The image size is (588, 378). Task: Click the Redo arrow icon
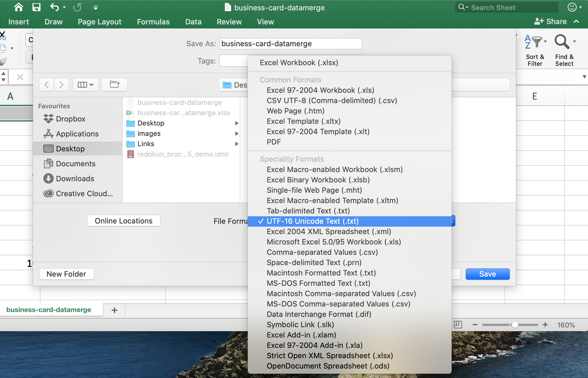click(x=77, y=7)
